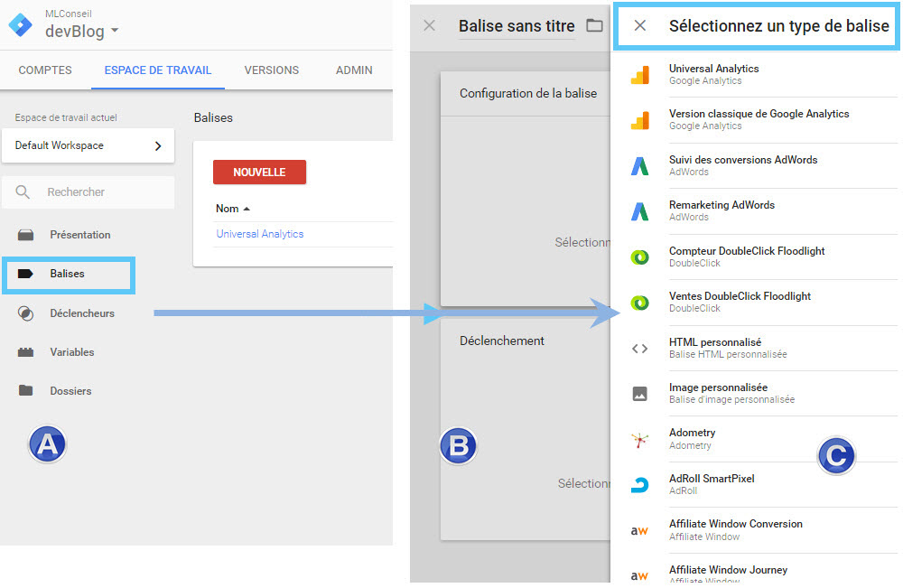Click the Affiliate Window Journey icon
Image resolution: width=903 pixels, height=588 pixels.
(639, 576)
